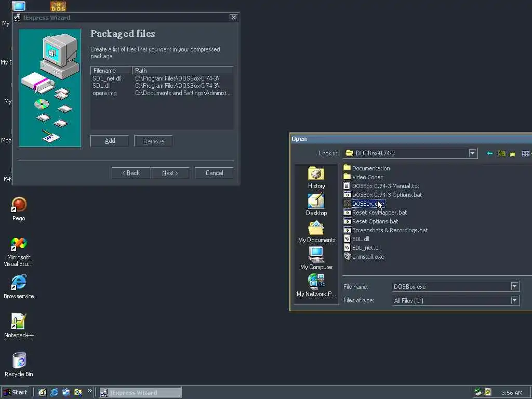Expand the File name dropdown arrow

(x=515, y=287)
